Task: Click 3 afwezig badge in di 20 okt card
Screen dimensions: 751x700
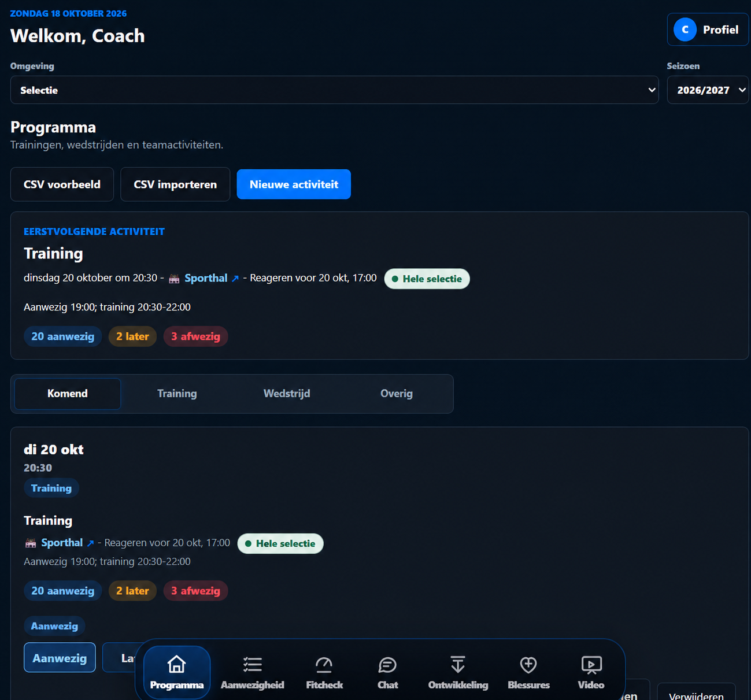Action: [195, 591]
